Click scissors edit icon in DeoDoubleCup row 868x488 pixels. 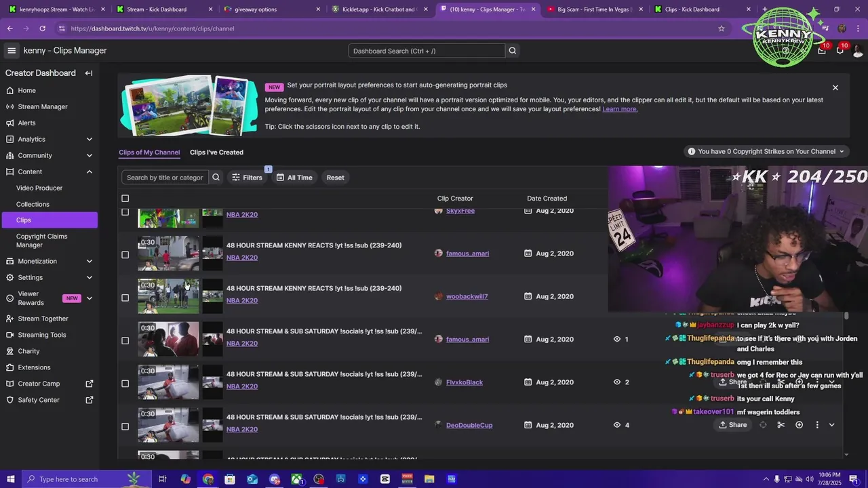coord(781,425)
